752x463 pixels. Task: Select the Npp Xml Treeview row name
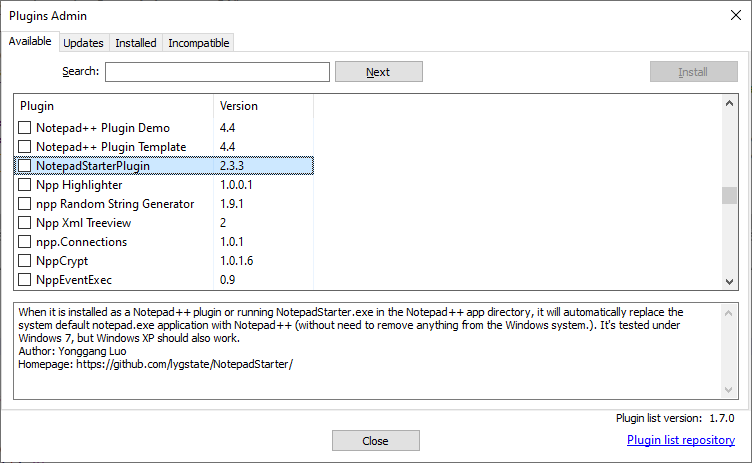click(x=83, y=223)
